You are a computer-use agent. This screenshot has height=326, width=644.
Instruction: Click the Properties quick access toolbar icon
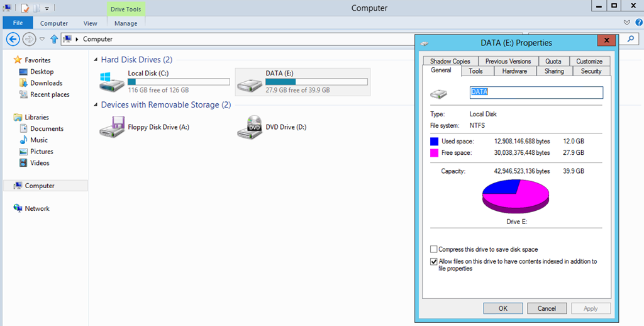click(25, 8)
